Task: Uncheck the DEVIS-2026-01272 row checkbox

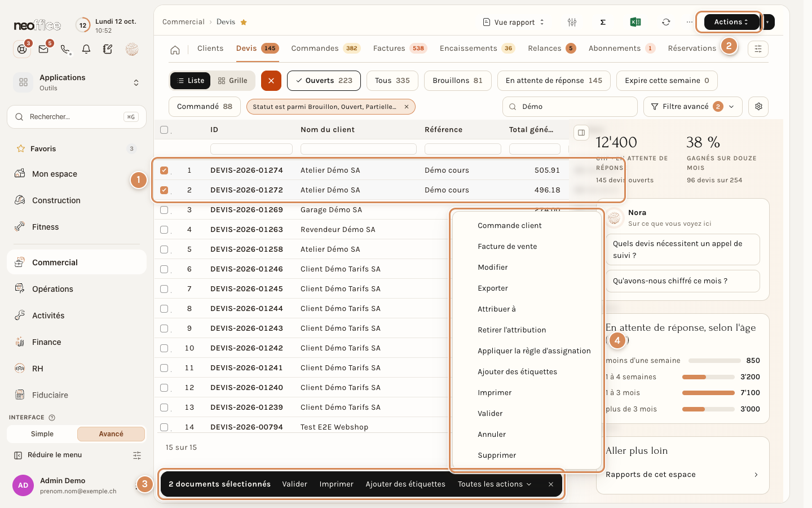Action: (x=164, y=190)
